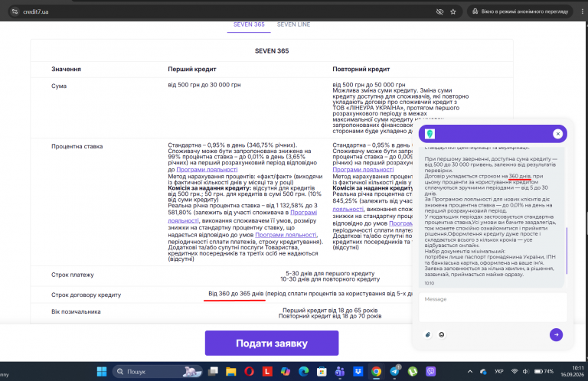This screenshot has height=381, width=588.
Task: Click the Перший кредит column header
Action: click(x=192, y=70)
